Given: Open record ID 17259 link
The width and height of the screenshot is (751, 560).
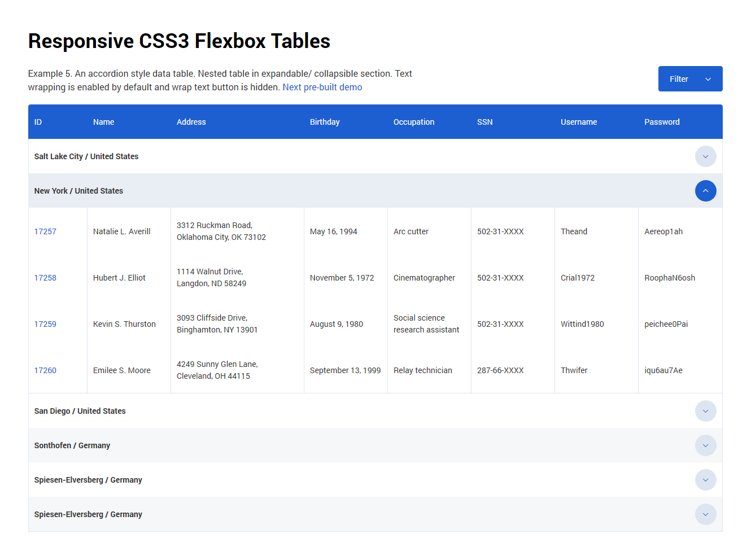Looking at the screenshot, I should [45, 324].
